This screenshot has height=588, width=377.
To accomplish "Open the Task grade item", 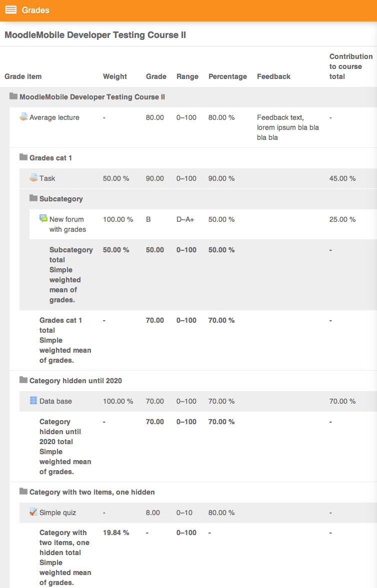I will tap(47, 178).
